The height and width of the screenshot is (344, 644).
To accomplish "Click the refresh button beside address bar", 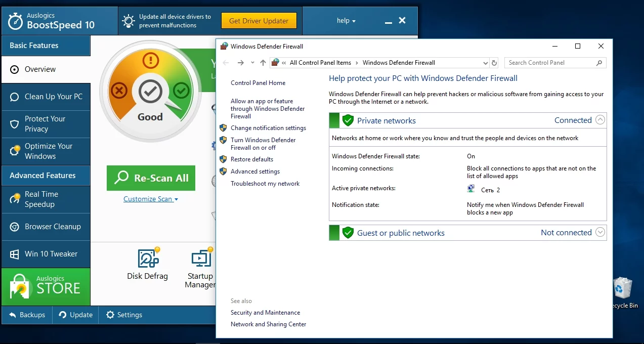I will [x=494, y=63].
